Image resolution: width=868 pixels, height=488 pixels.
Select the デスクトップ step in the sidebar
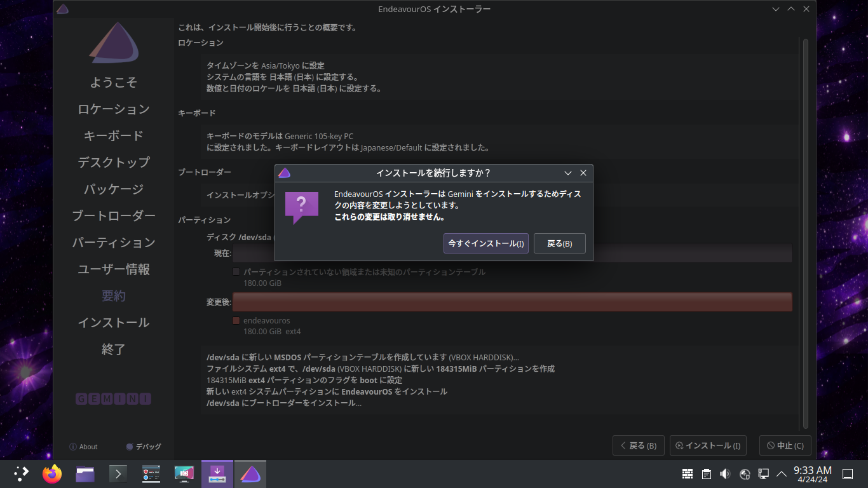point(114,163)
